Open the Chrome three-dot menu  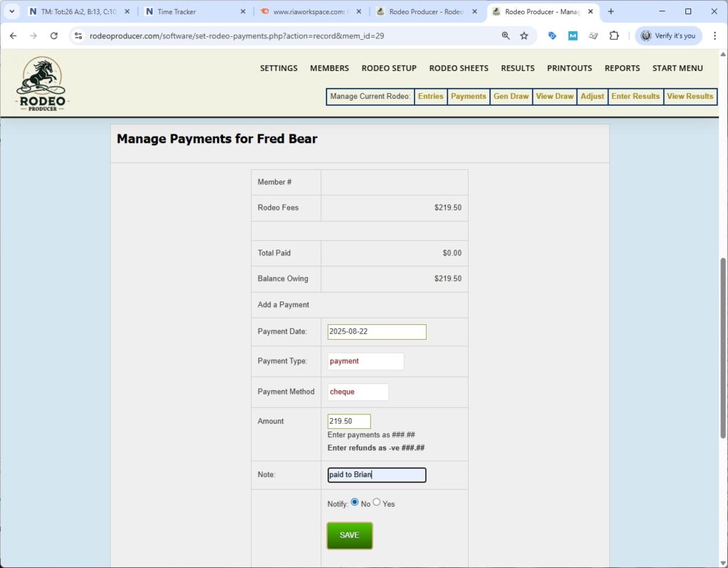point(714,35)
